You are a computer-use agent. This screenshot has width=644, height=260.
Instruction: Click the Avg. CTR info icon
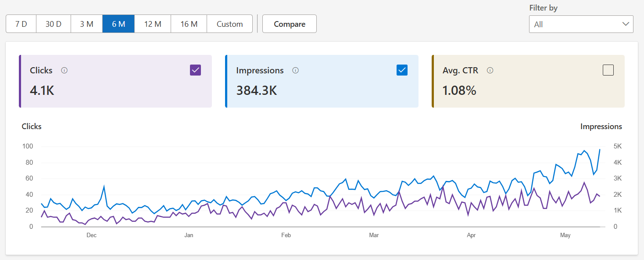pos(490,70)
